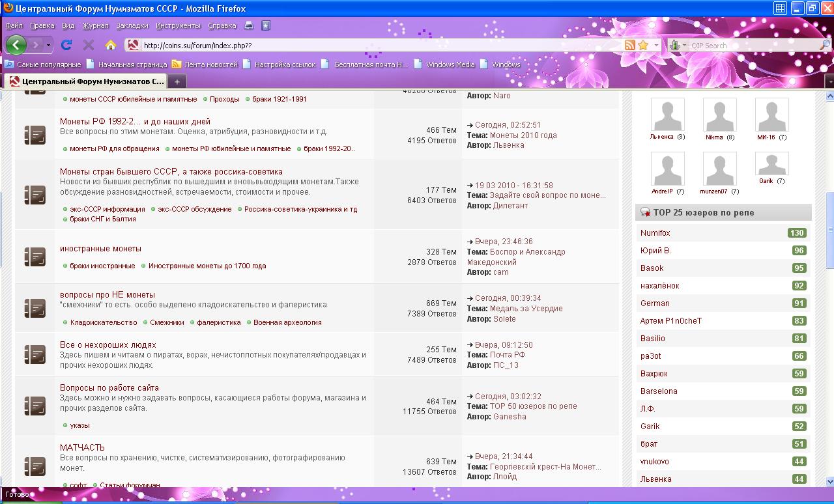The width and height of the screenshot is (834, 504).
Task: Open the Закладки menu
Action: tap(132, 25)
